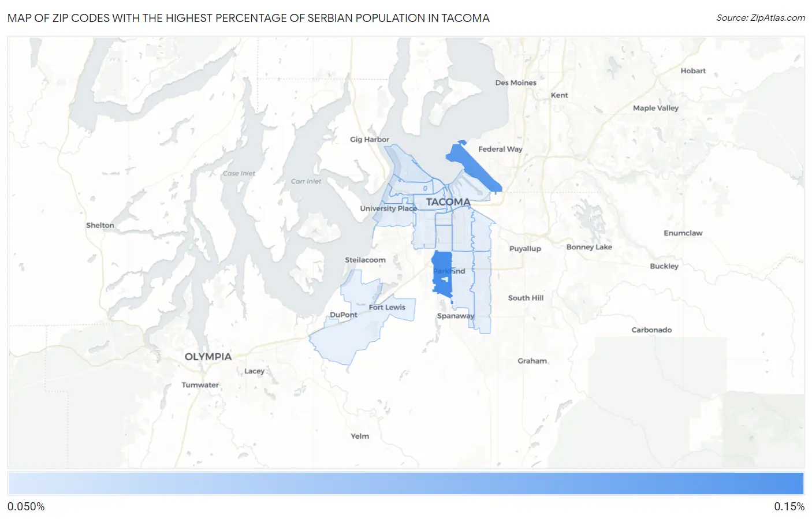Click the Fort Lewis map label
The image size is (812, 519).
coord(387,307)
